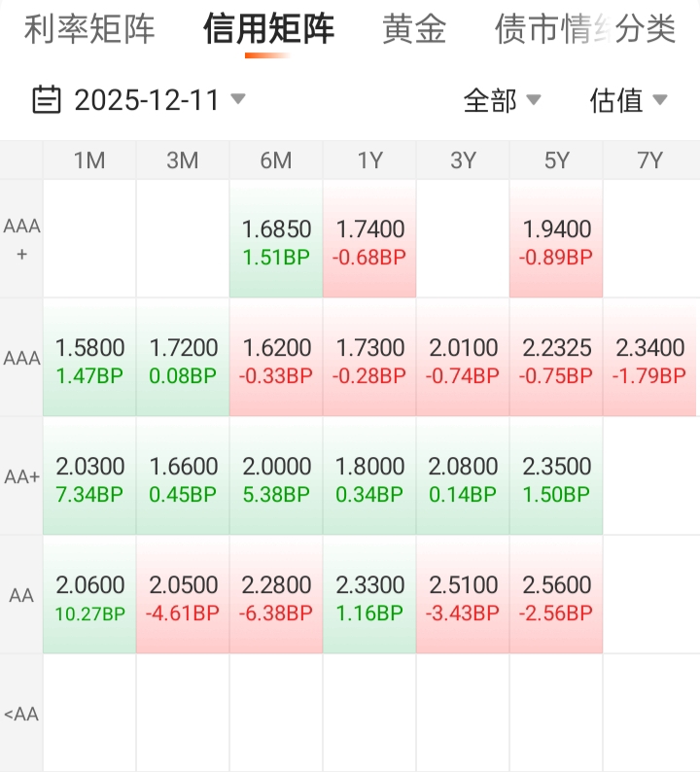
Task: Switch to the 黄金 tab
Action: point(414,29)
